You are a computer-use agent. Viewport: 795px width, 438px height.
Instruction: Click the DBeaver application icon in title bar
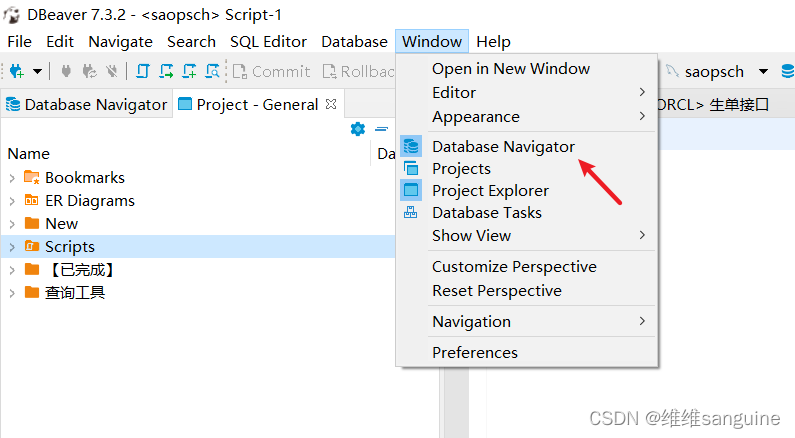[12, 15]
